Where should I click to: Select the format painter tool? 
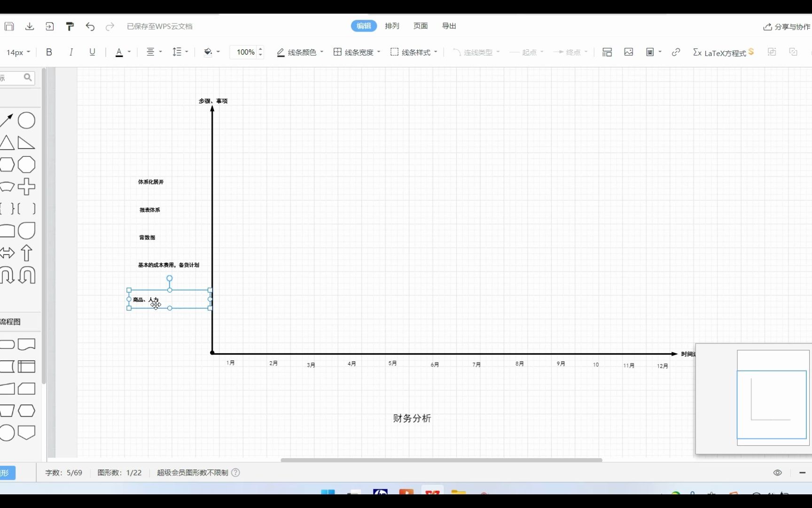(70, 26)
